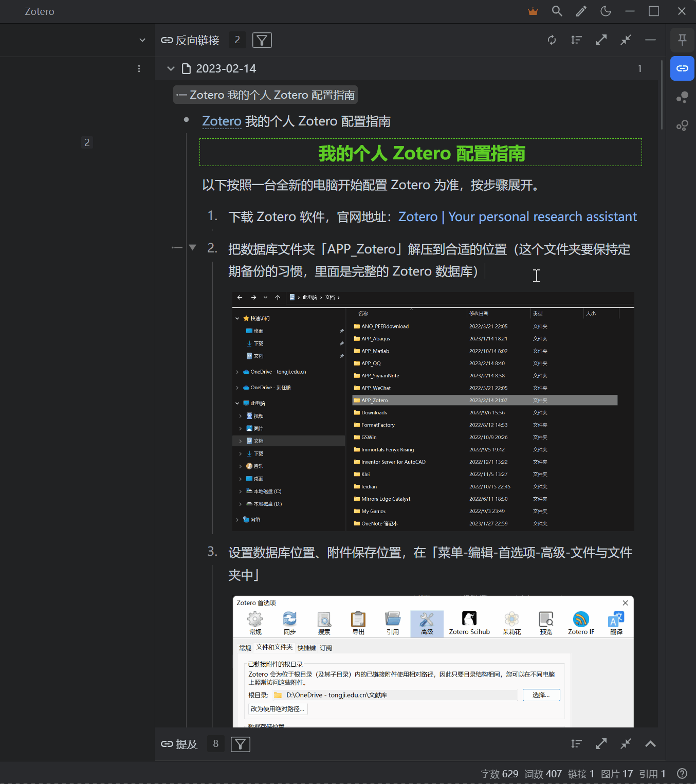696x784 pixels.
Task: Open the document graph icon in right sidebar
Action: pos(682,97)
